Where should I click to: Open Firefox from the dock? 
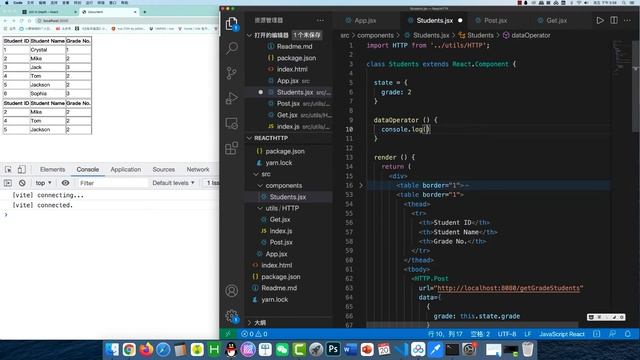[x=146, y=349]
